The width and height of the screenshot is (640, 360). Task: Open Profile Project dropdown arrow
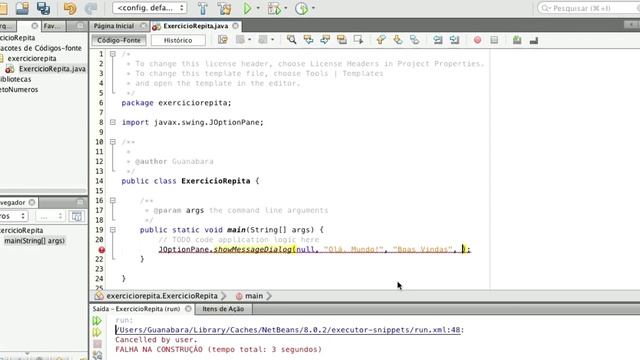pos(313,8)
